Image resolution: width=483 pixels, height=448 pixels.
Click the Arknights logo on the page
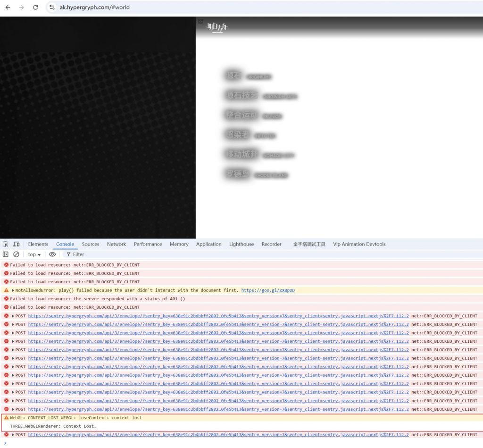(x=217, y=27)
